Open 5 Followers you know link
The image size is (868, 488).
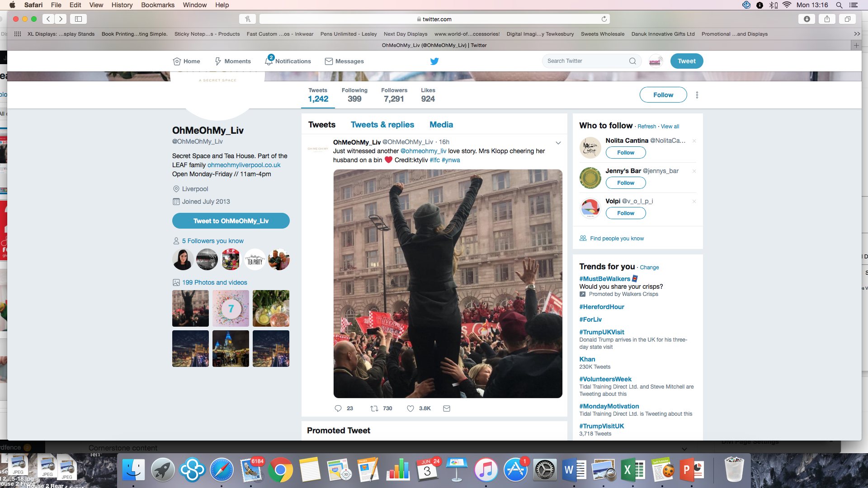tap(213, 241)
